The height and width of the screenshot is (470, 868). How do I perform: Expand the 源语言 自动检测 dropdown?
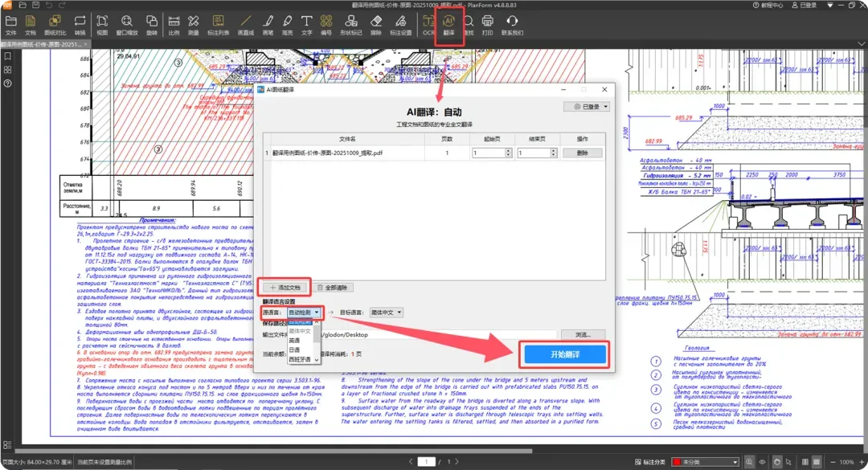pyautogui.click(x=303, y=313)
